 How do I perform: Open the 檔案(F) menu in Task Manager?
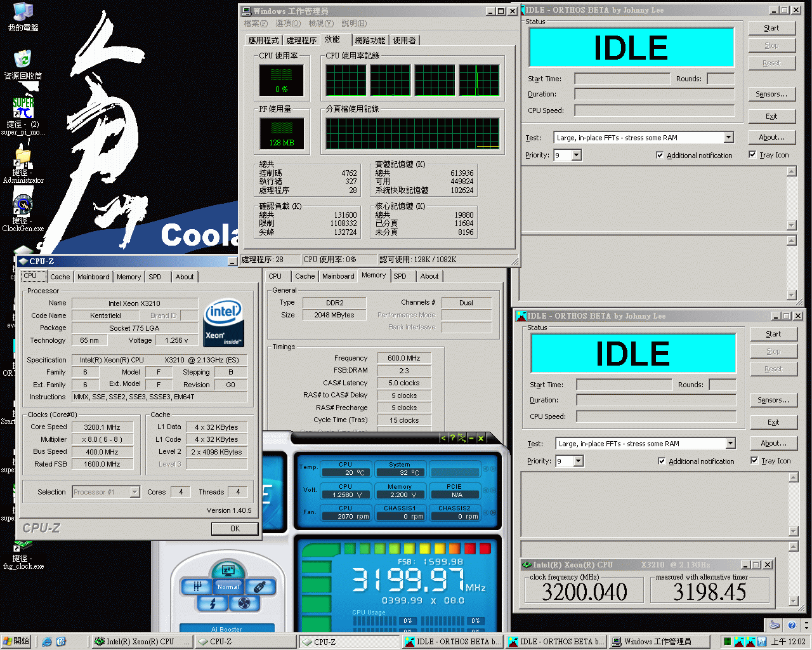click(x=256, y=23)
